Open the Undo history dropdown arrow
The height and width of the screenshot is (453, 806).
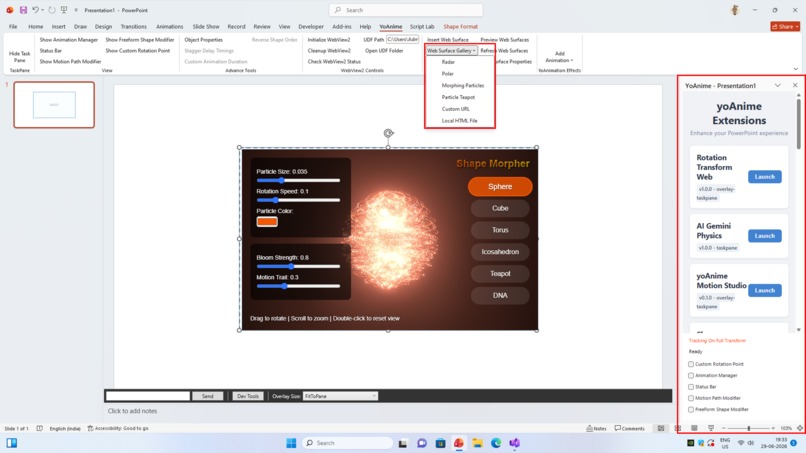(x=42, y=10)
